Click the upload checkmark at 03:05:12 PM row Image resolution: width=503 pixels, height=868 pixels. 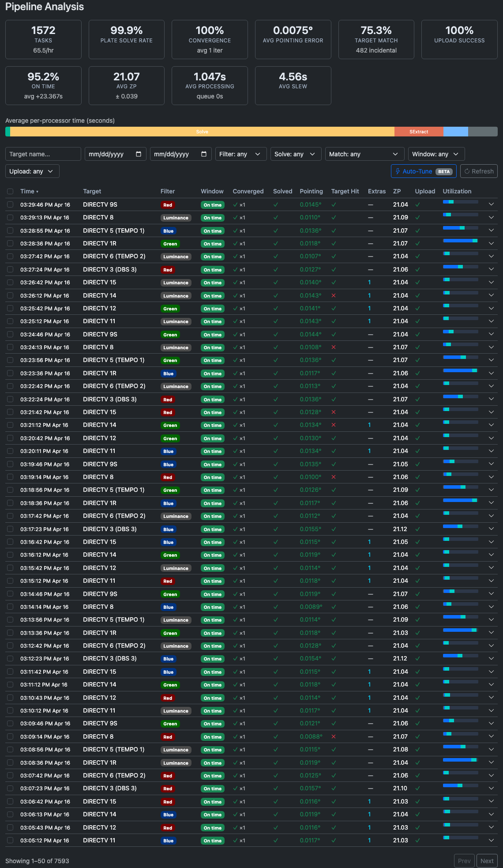417,841
